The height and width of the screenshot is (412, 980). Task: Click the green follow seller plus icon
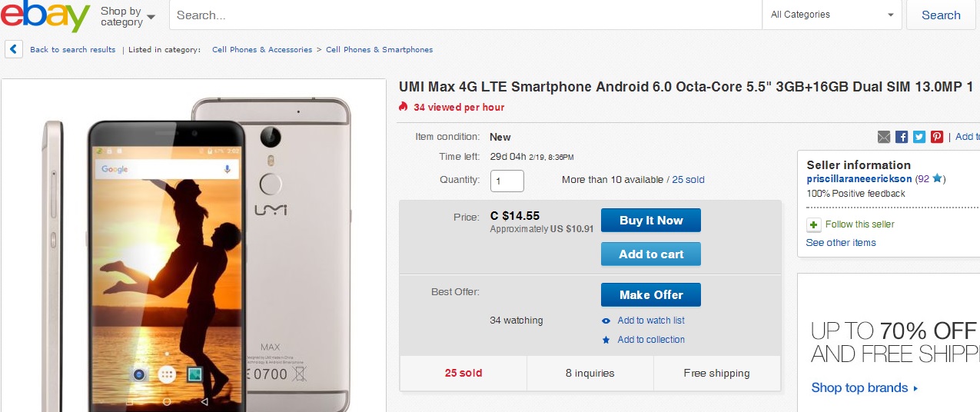pyautogui.click(x=814, y=224)
